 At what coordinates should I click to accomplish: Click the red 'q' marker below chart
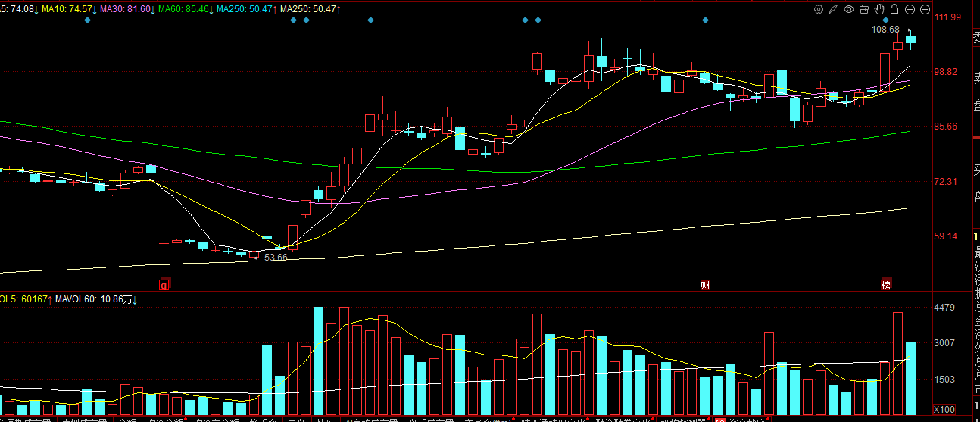164,285
